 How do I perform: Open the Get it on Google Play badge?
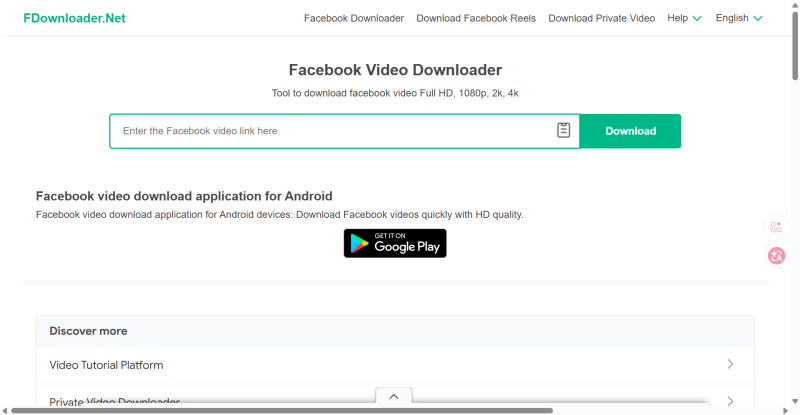point(395,243)
